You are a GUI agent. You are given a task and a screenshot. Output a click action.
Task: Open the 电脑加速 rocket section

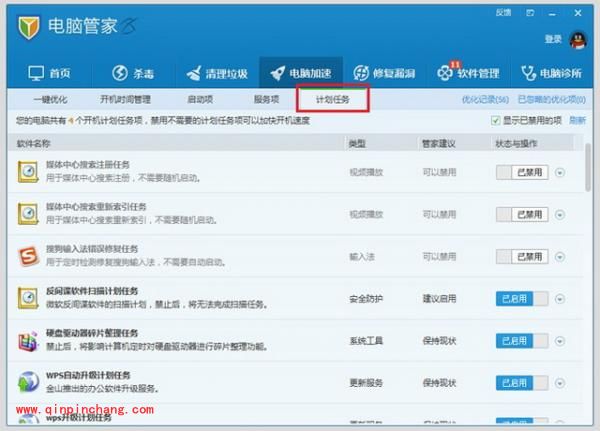301,73
